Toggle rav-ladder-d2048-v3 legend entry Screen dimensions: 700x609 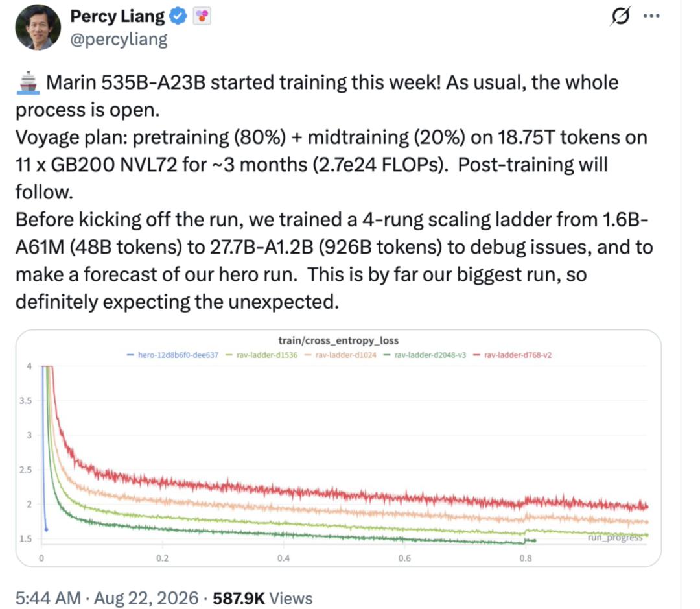coord(425,355)
